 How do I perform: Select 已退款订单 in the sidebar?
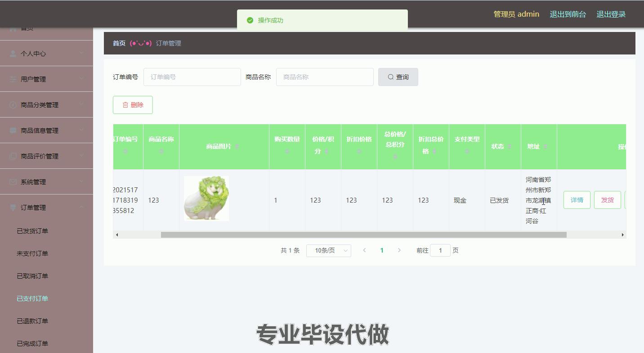click(32, 321)
